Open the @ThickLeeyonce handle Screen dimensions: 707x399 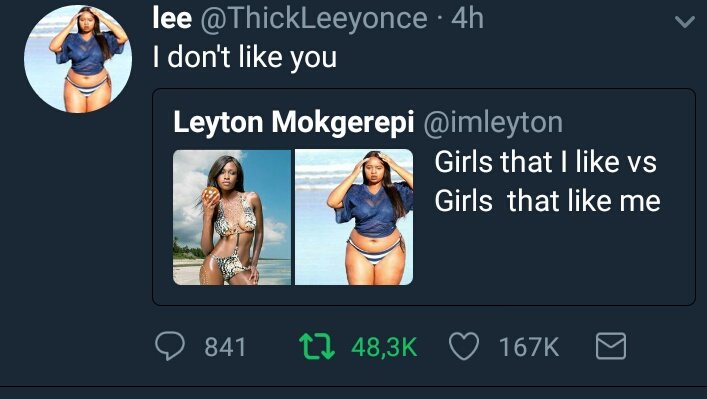pos(314,20)
